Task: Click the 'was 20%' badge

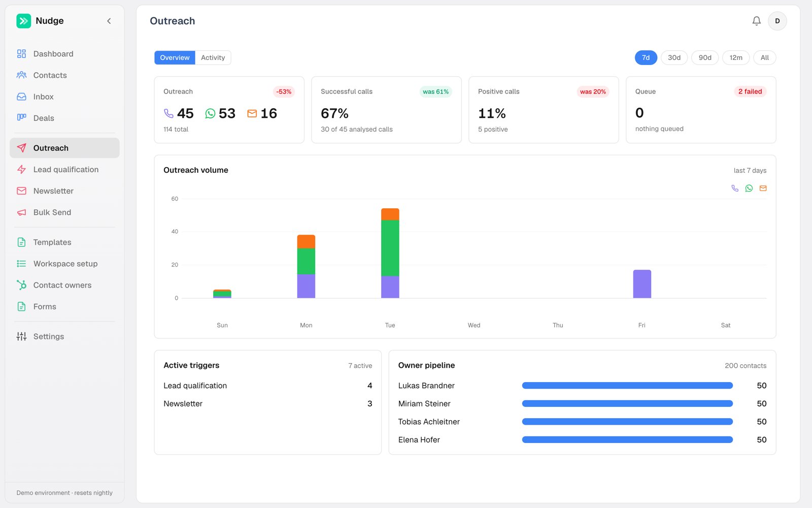Action: coord(593,91)
